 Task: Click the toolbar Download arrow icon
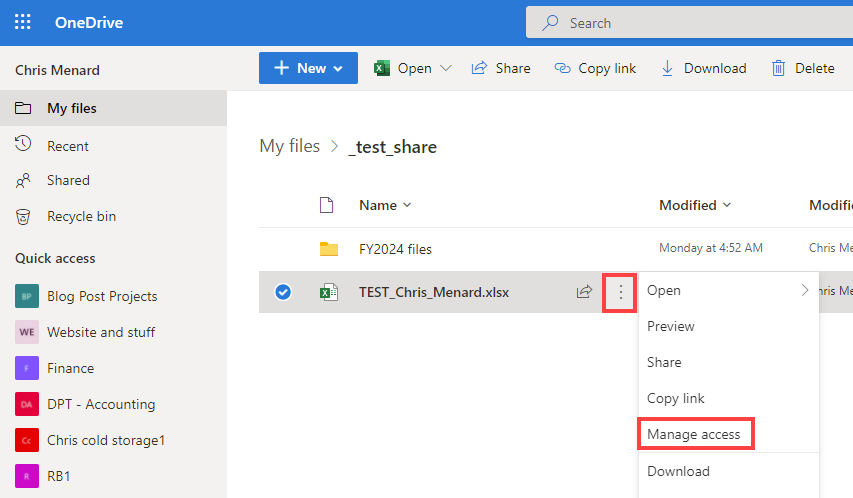tap(667, 68)
